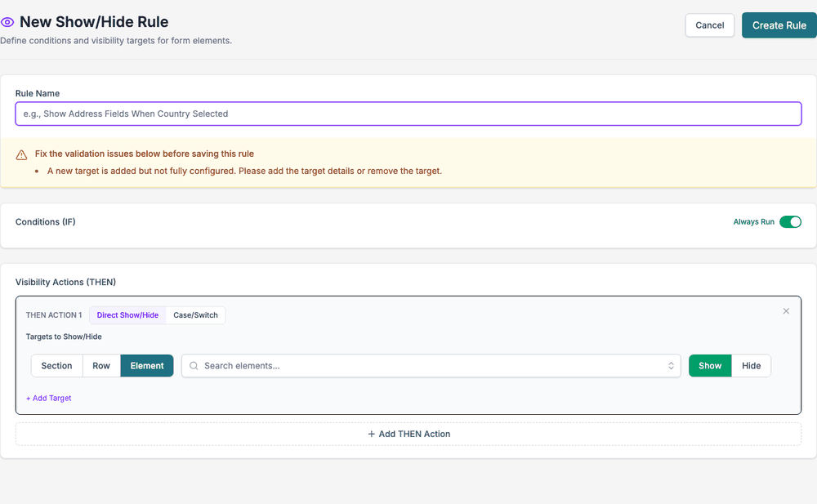
Task: Click 'Define conditions and visibility targets' subtitle
Action: (x=116, y=41)
